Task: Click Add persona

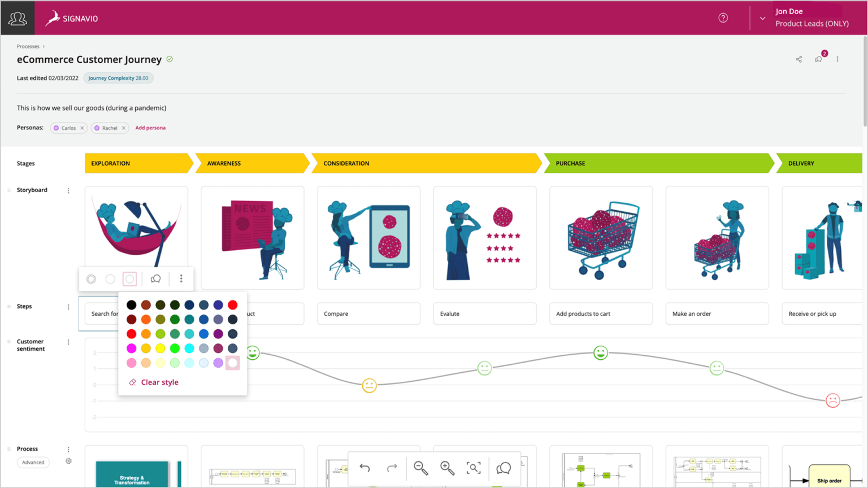Action: coord(150,128)
